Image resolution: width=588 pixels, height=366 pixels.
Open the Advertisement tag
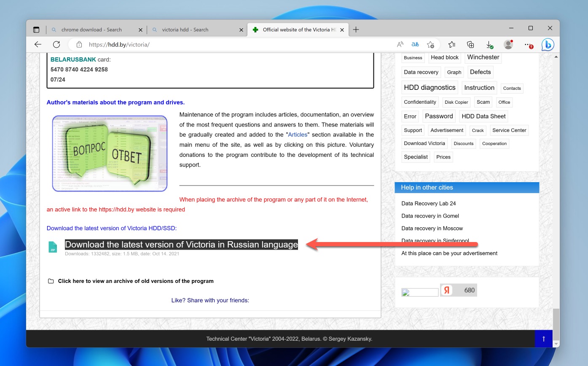[447, 130]
